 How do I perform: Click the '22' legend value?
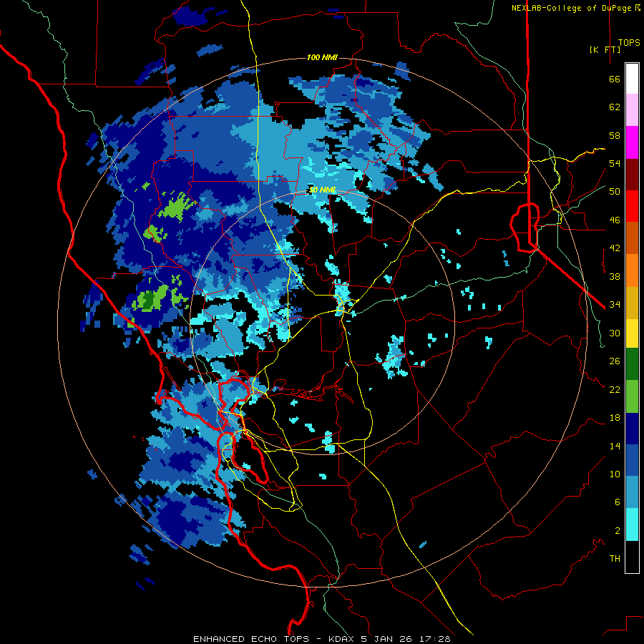coord(615,389)
